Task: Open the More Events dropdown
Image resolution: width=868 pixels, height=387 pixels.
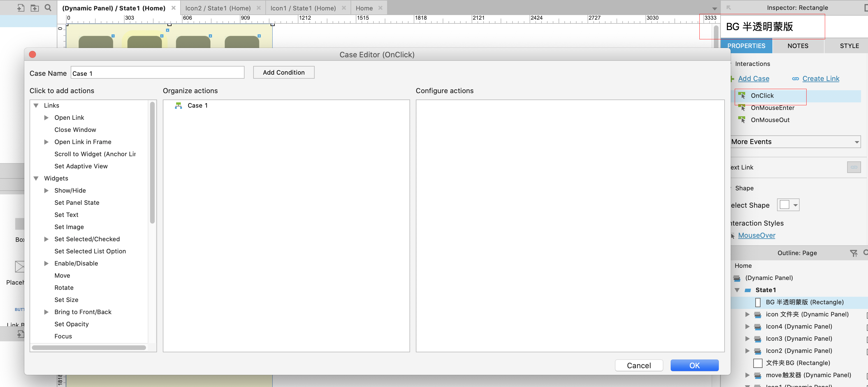Action: (x=795, y=142)
